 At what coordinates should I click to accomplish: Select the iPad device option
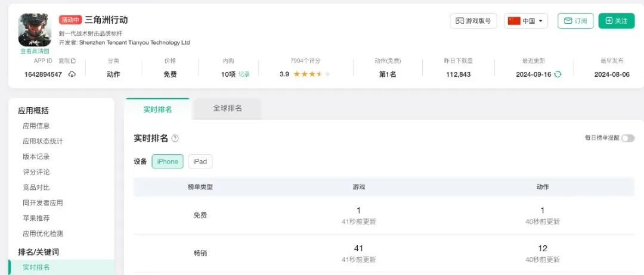point(200,161)
